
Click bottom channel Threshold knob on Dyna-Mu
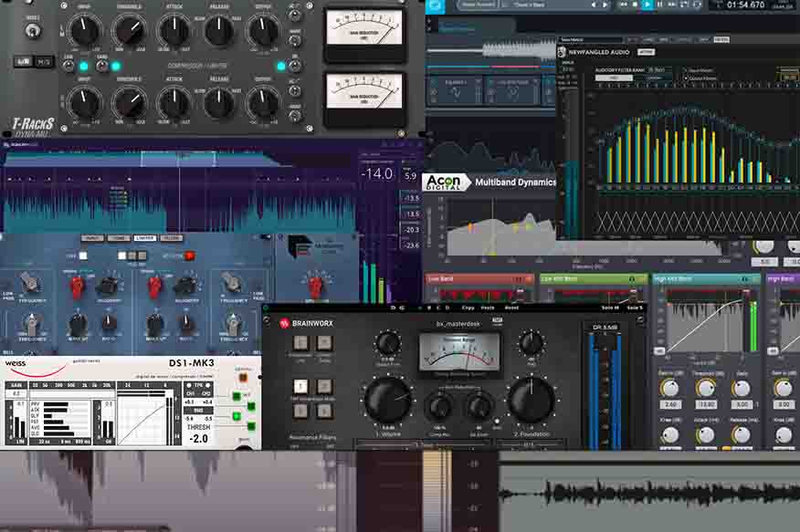pyautogui.click(x=130, y=102)
